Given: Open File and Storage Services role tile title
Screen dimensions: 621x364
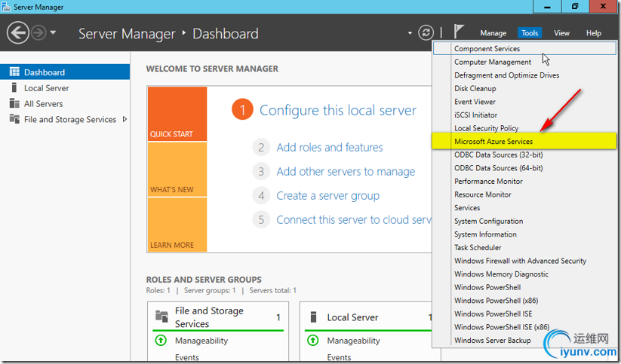Looking at the screenshot, I should (x=209, y=317).
